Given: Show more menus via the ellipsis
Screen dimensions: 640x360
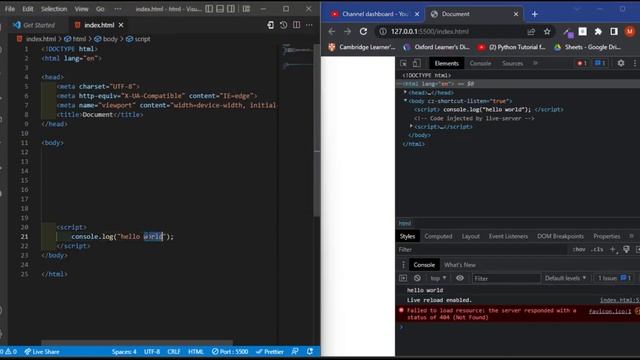Looking at the screenshot, I should 118,9.
